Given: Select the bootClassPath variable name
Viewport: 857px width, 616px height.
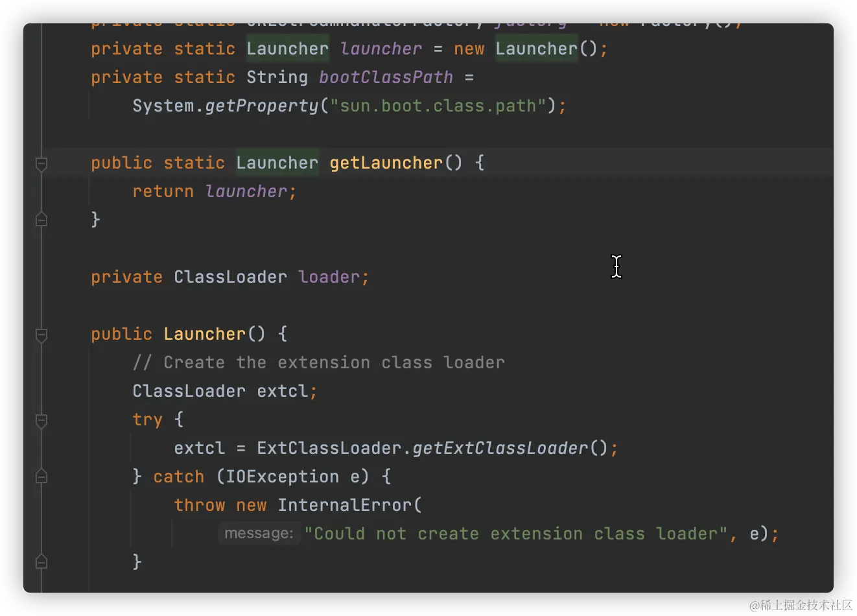Looking at the screenshot, I should pos(386,77).
